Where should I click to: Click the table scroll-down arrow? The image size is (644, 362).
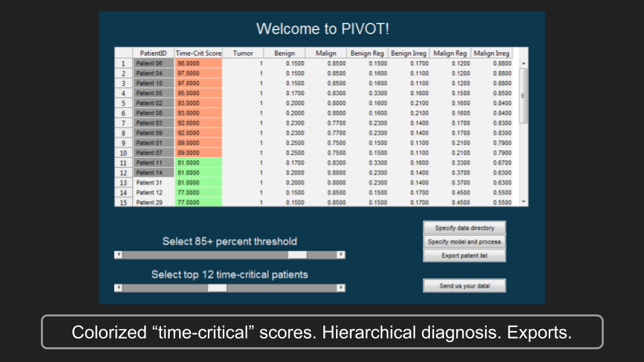[x=524, y=202]
